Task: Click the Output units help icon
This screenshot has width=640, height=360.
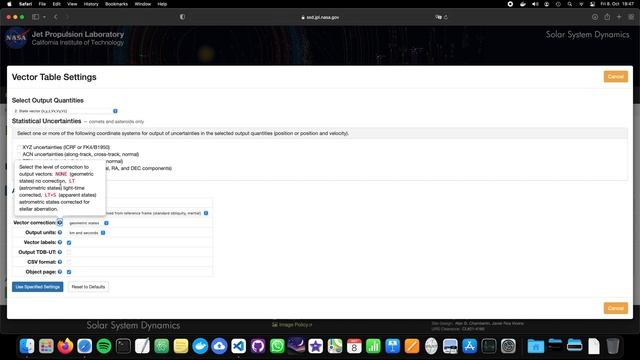Action: click(60, 233)
